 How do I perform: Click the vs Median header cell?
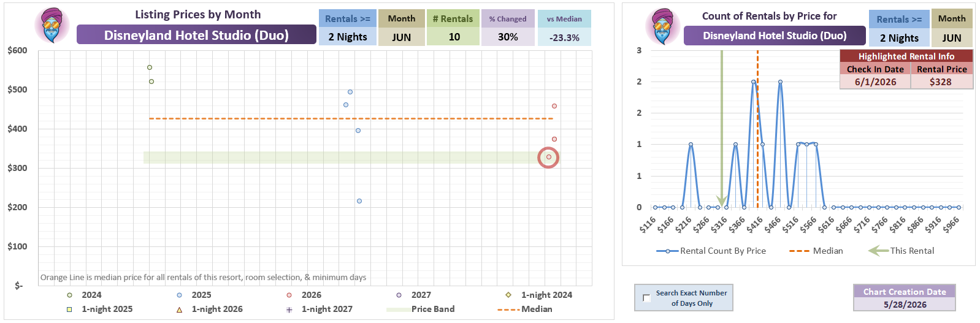click(x=564, y=19)
